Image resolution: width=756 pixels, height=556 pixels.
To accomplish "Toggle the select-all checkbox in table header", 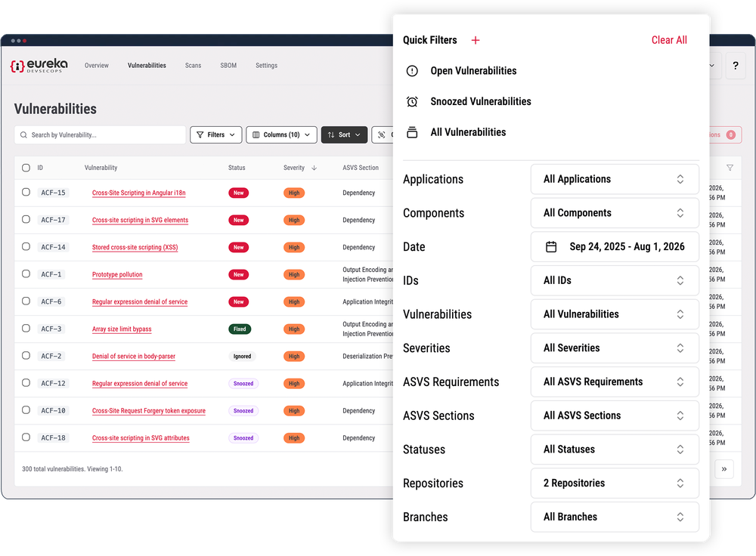I will click(26, 168).
